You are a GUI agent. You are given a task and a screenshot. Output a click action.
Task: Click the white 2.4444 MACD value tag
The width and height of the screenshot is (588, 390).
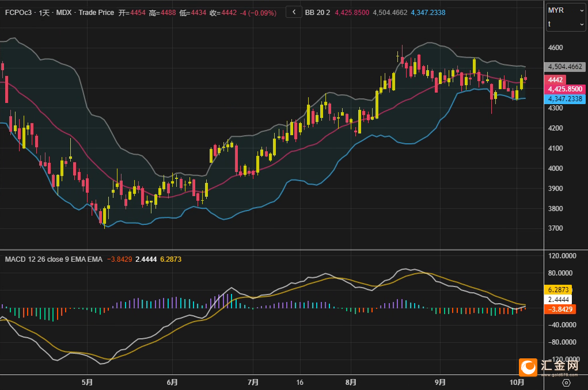tap(558, 300)
